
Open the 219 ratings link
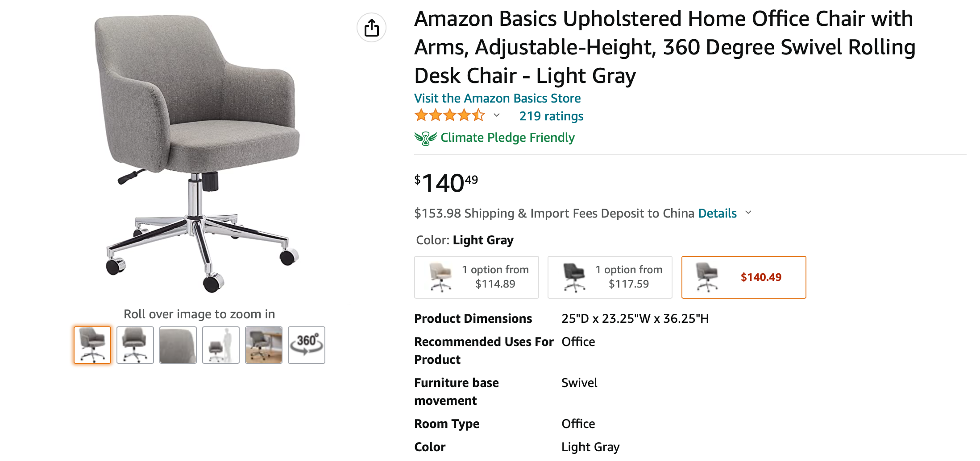tap(551, 116)
